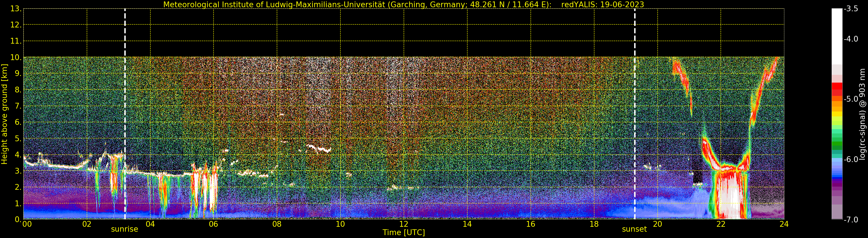Click the colorbar tick label -7.0
868x238 pixels.
click(x=851, y=220)
